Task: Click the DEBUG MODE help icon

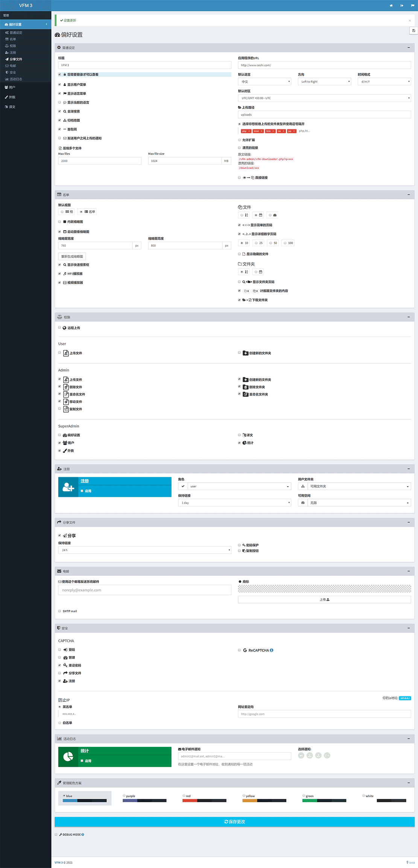Action: click(83, 835)
